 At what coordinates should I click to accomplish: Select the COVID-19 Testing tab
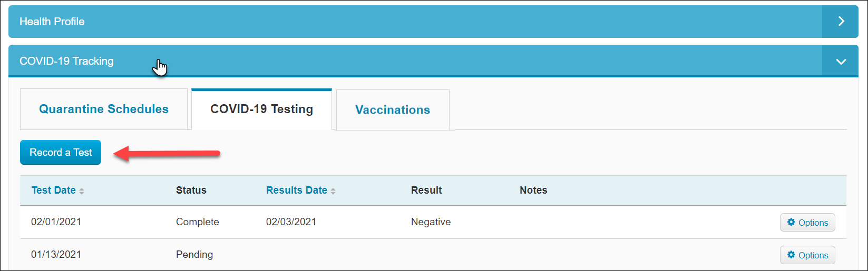coord(261,109)
